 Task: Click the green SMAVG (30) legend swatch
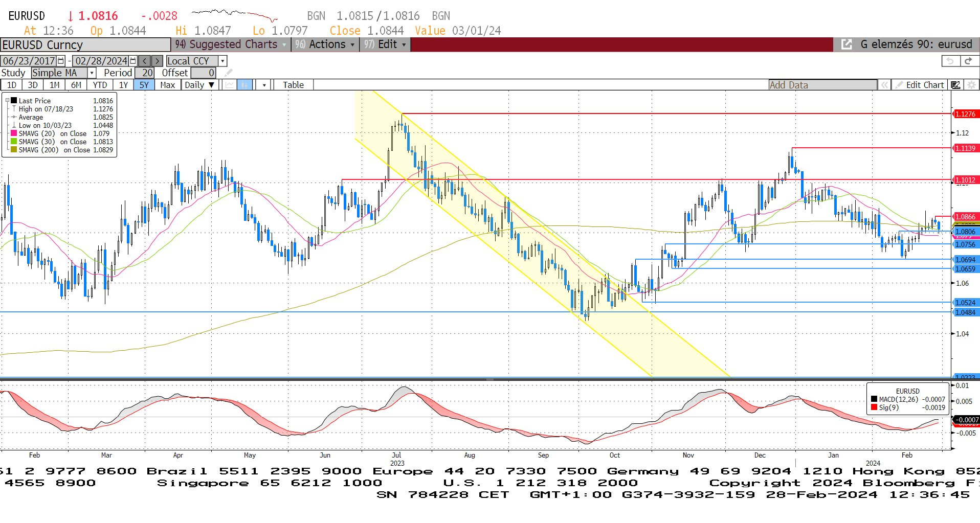14,141
